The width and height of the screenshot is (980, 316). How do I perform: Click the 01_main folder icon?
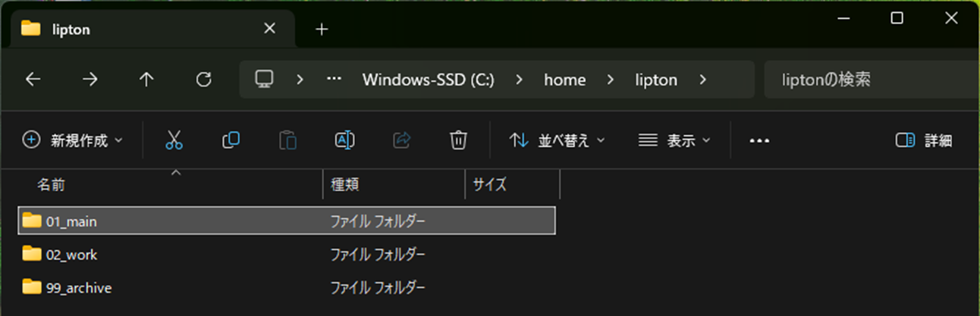32,221
